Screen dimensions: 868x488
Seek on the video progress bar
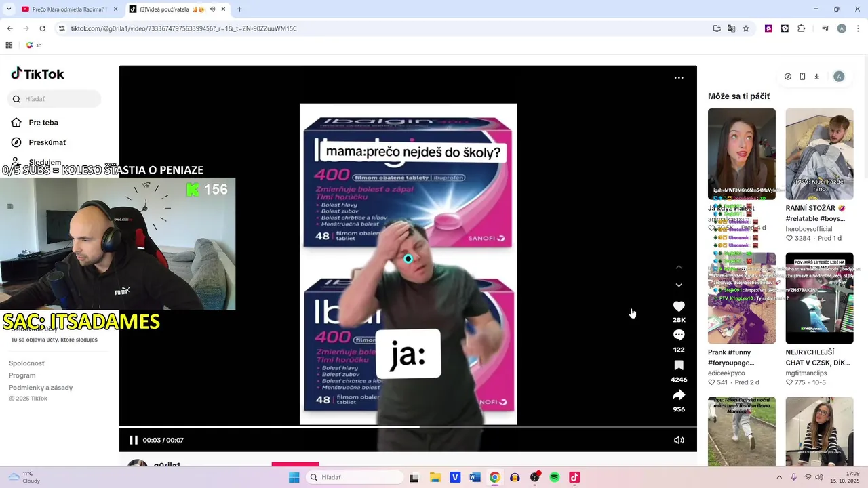(x=408, y=427)
